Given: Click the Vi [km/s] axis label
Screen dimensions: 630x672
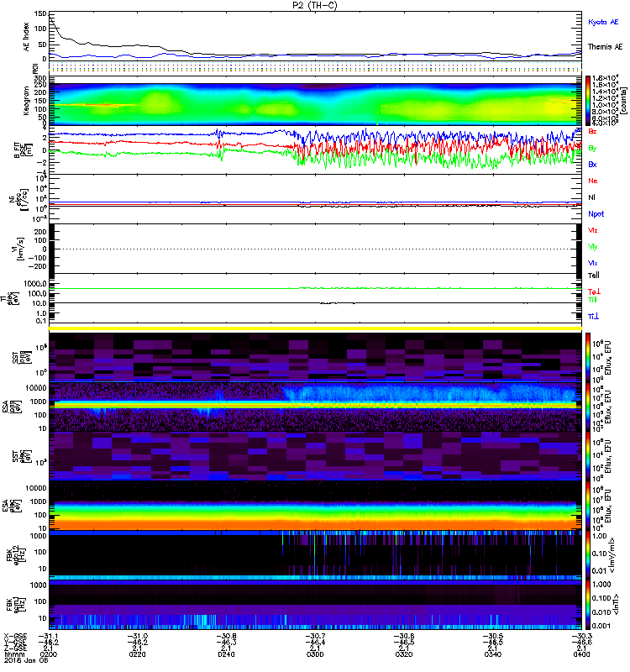Looking at the screenshot, I should click(19, 249).
